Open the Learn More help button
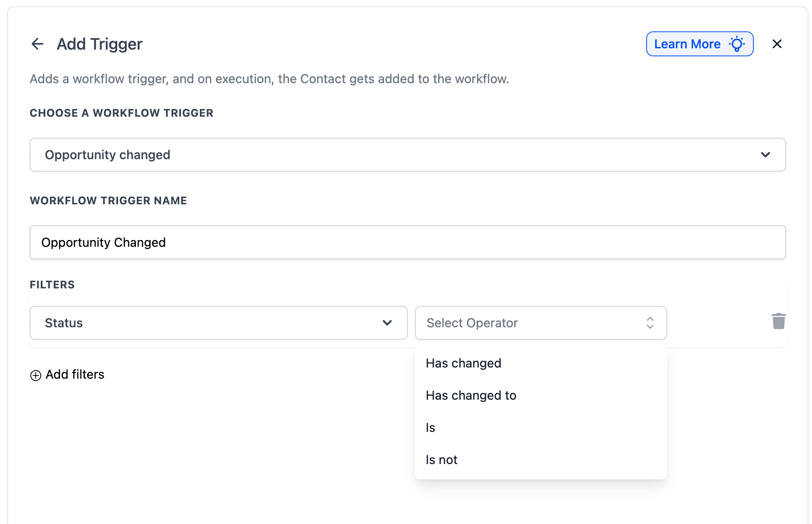The height and width of the screenshot is (524, 812). pos(688,44)
